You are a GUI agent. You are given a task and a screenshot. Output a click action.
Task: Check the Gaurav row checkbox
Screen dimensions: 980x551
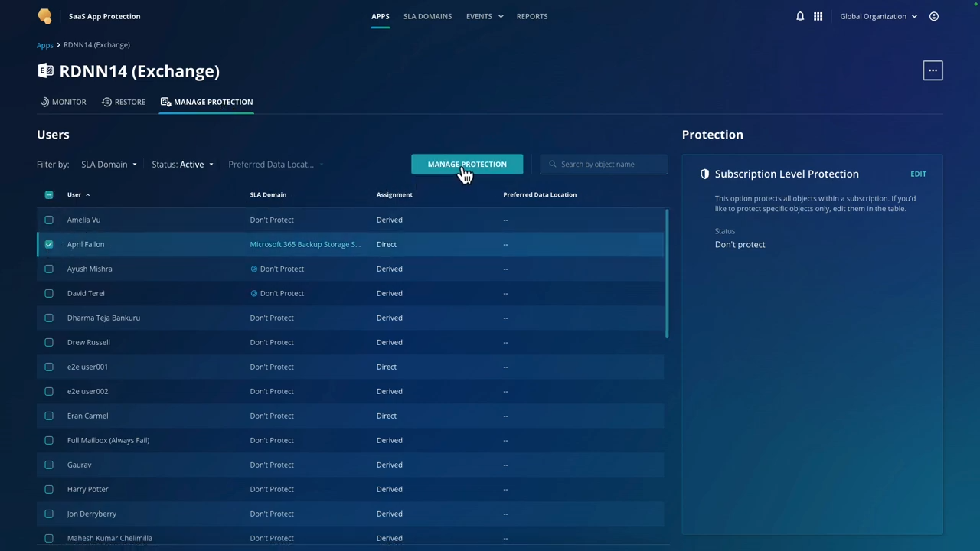pyautogui.click(x=49, y=465)
